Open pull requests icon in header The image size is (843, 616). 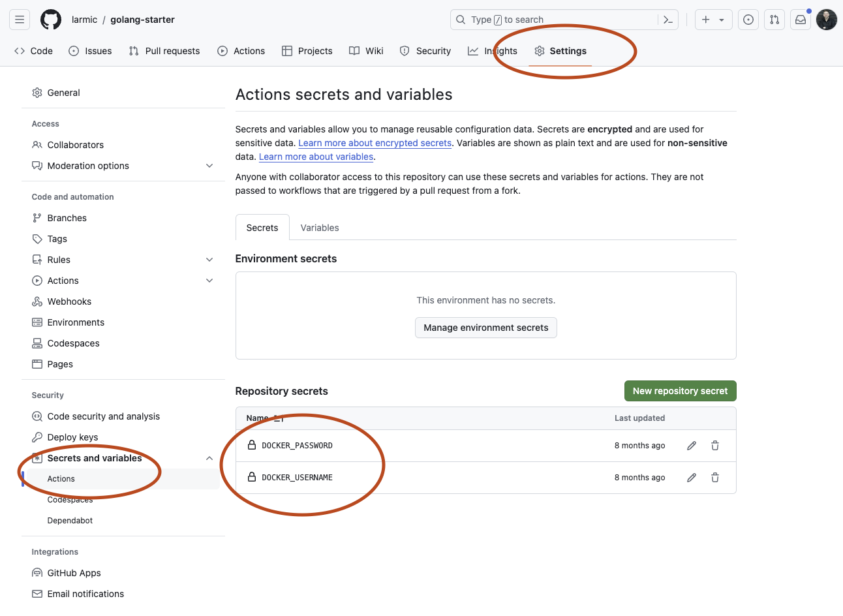pyautogui.click(x=774, y=20)
